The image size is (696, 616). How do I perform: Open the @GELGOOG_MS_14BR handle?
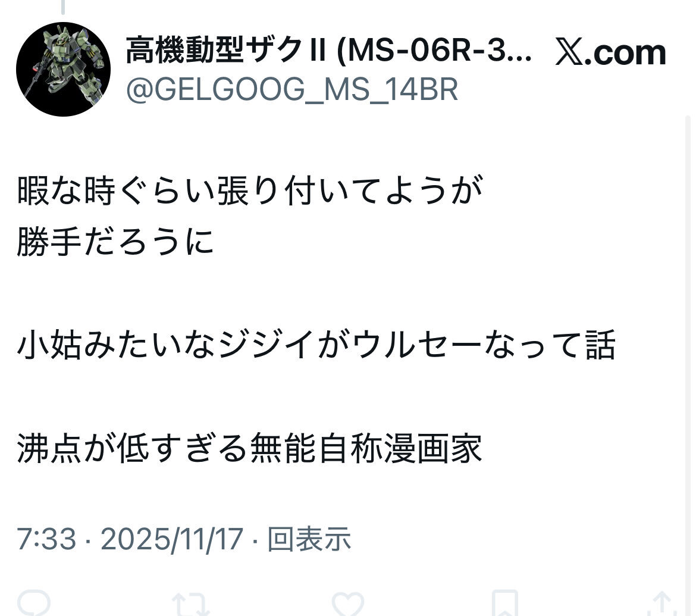(291, 90)
